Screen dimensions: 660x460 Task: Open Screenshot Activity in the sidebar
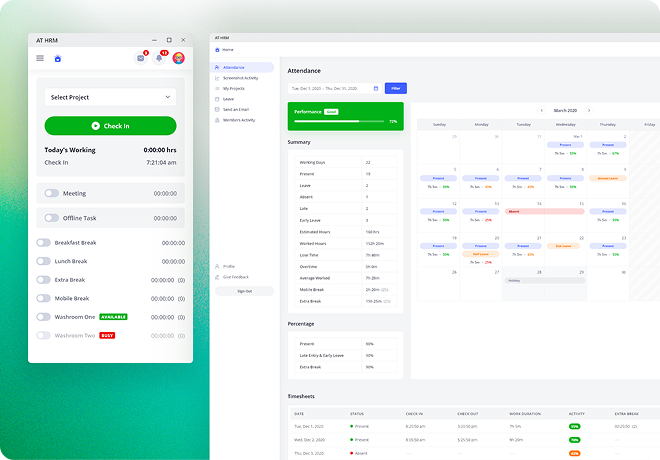[242, 78]
